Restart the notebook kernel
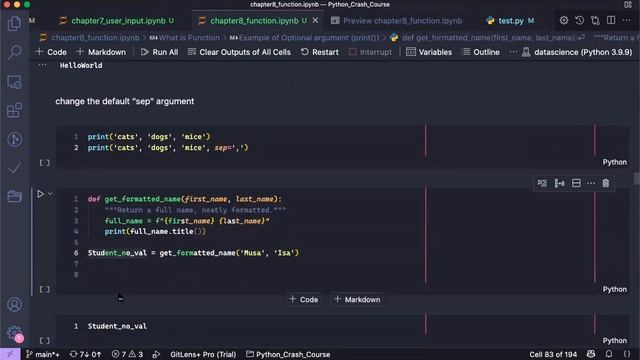Viewport: 640px width, 360px height. 320,52
